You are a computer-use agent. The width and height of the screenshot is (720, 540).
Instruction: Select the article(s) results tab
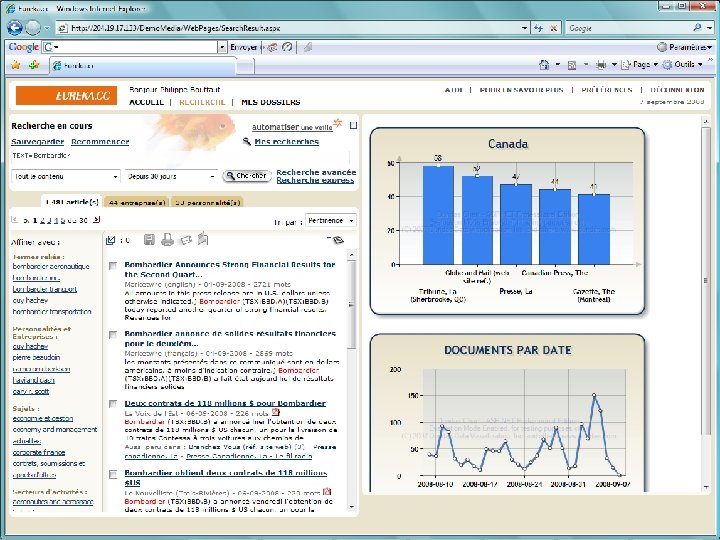(x=72, y=202)
